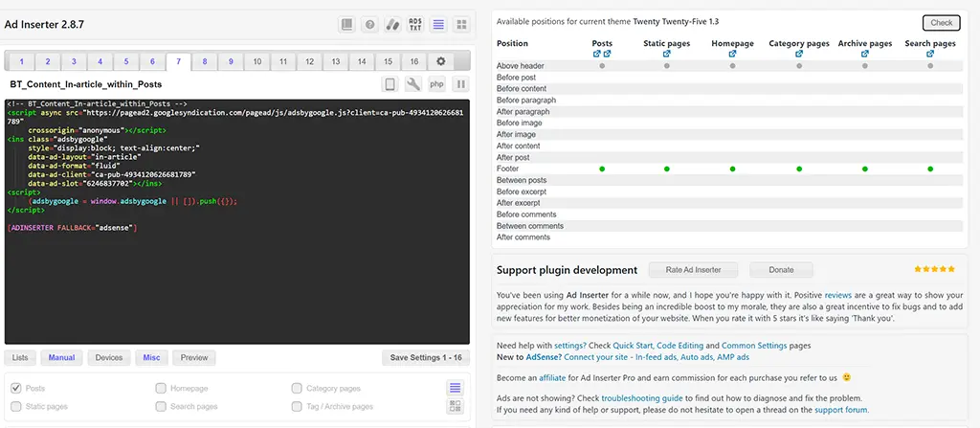The height and width of the screenshot is (428, 980).
Task: Click the question mark help icon
Action: pyautogui.click(x=369, y=24)
